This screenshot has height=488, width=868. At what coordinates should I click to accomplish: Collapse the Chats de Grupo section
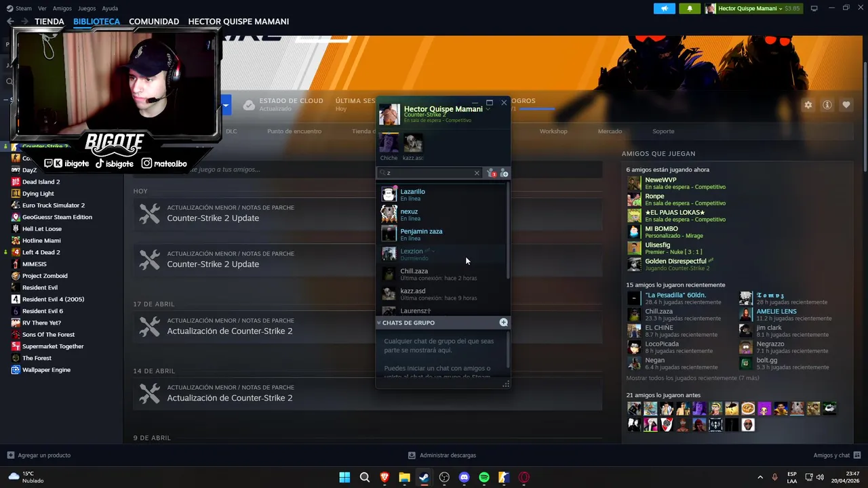coord(379,323)
